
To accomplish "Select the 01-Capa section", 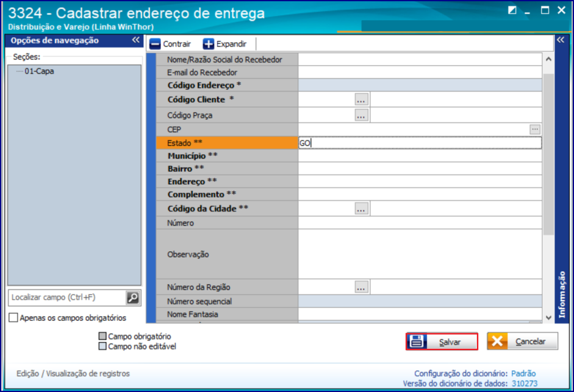I will [x=39, y=71].
